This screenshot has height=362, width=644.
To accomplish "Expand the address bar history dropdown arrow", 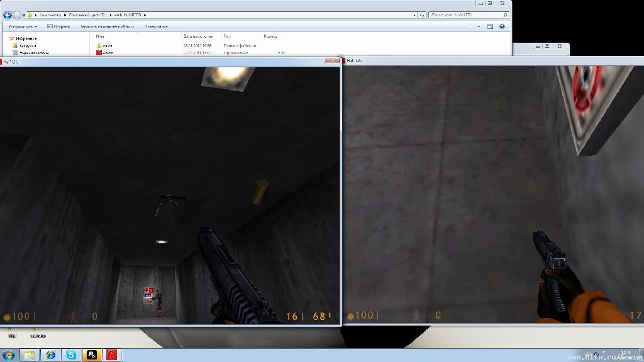I will tap(414, 15).
